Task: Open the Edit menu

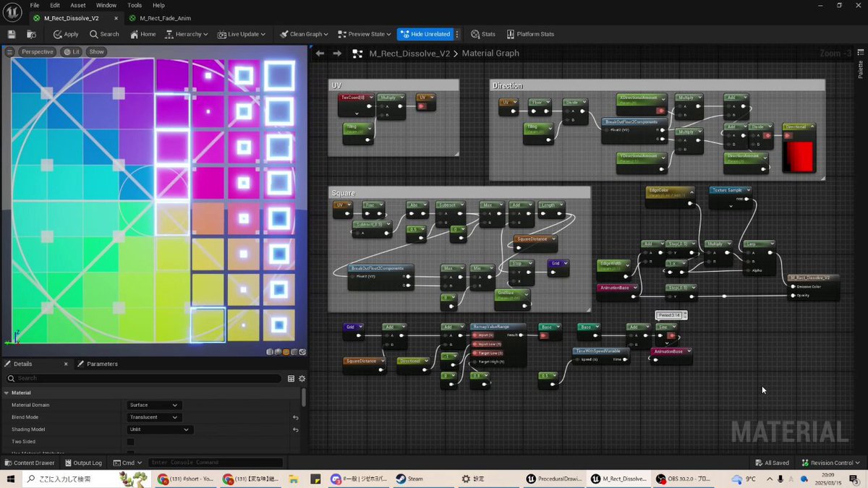Action: click(x=55, y=5)
